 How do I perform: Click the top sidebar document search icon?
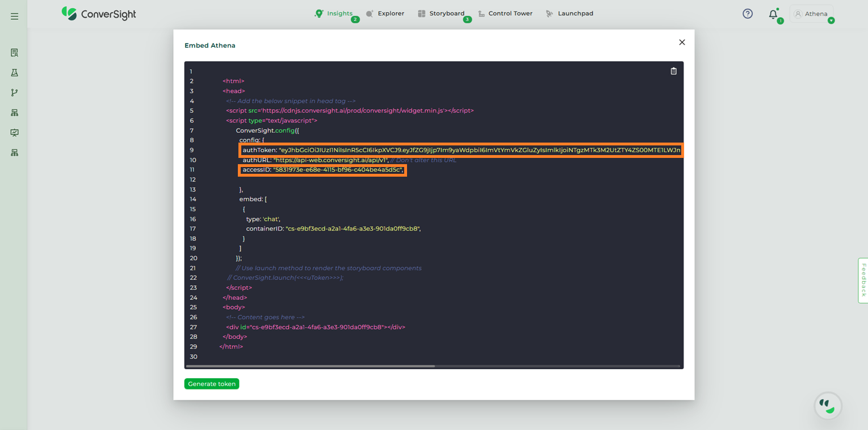pyautogui.click(x=14, y=53)
